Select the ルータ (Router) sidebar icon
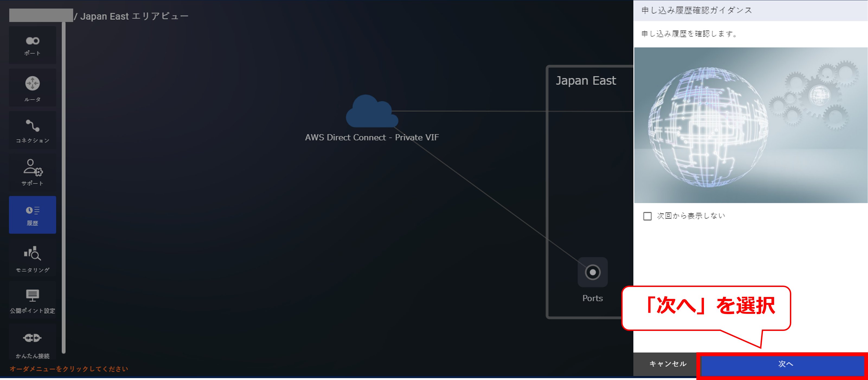 click(x=32, y=88)
